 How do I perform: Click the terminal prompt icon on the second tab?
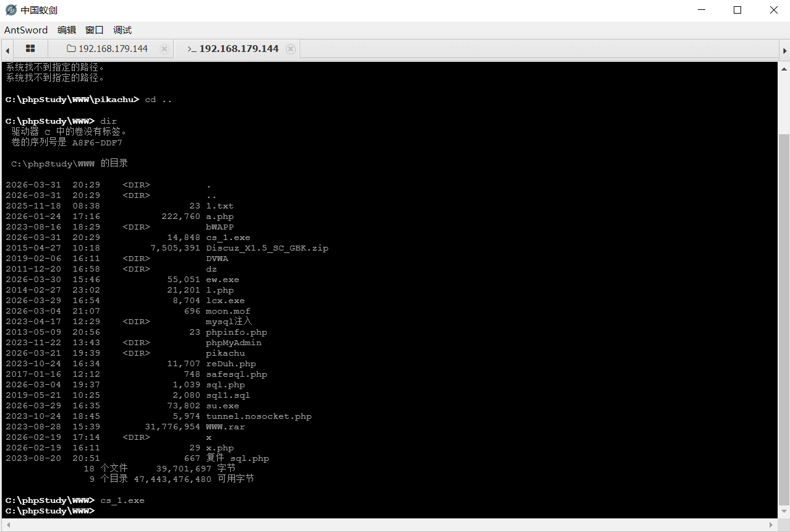click(192, 49)
